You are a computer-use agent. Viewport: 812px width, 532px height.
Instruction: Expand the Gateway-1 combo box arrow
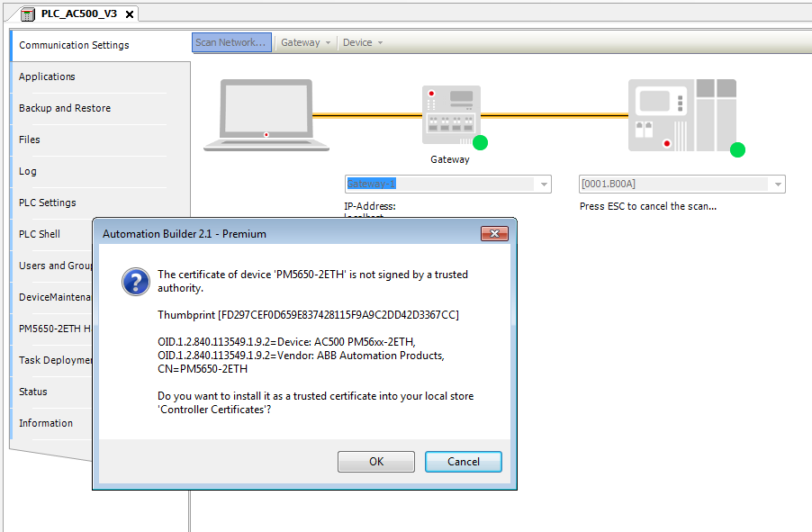(543, 184)
